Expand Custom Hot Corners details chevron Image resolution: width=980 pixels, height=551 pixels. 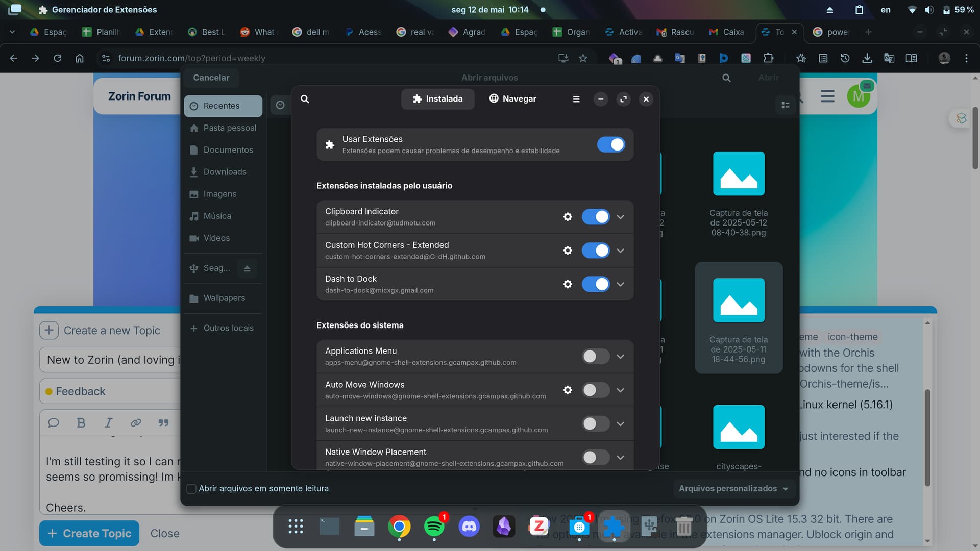[620, 251]
